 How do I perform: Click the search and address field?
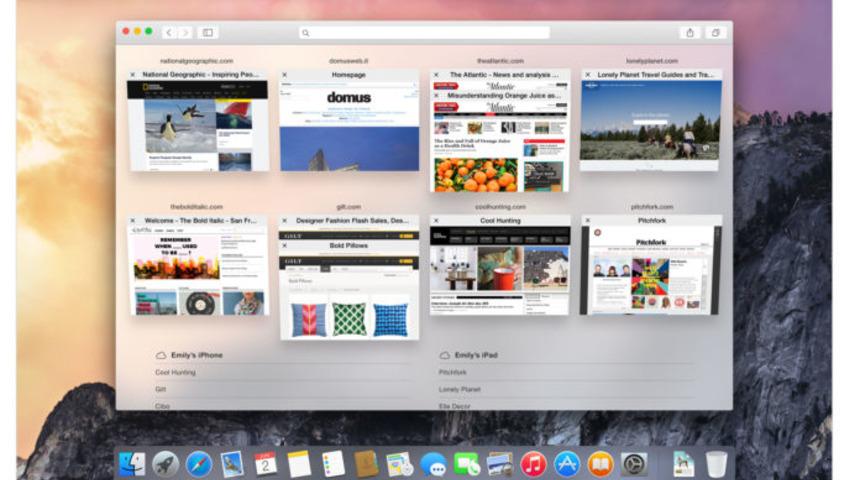pyautogui.click(x=425, y=33)
